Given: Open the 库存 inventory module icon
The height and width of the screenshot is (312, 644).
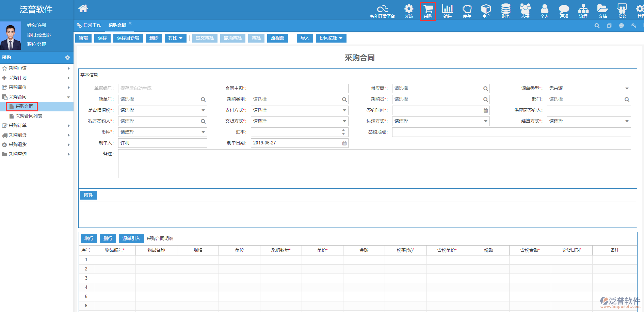Looking at the screenshot, I should [467, 11].
